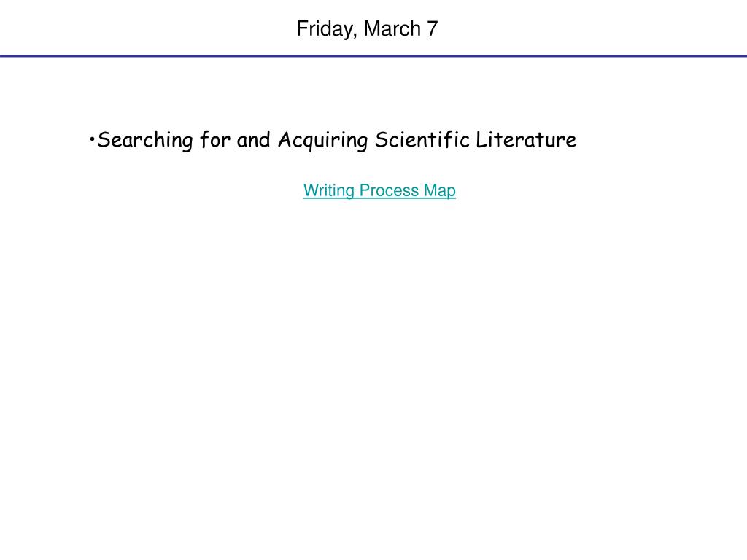
Task: Click the capital "L" in "Literature"
Action: click(481, 139)
